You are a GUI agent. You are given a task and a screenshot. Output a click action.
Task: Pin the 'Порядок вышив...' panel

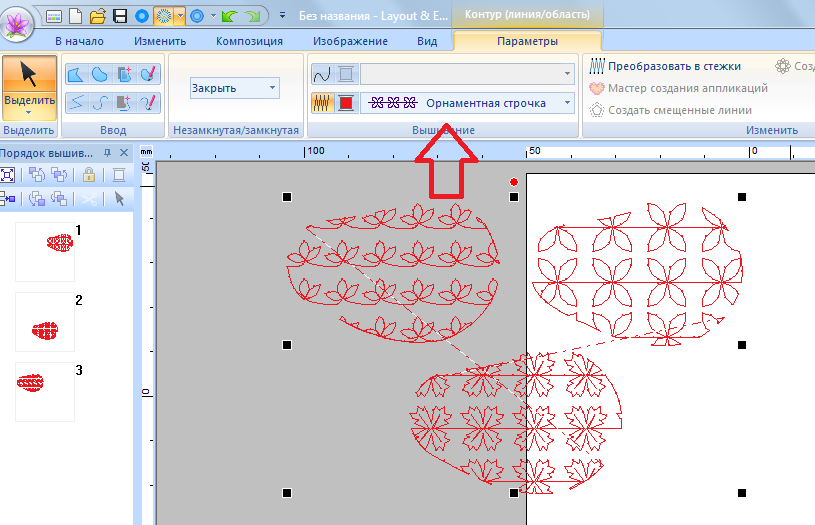click(107, 153)
